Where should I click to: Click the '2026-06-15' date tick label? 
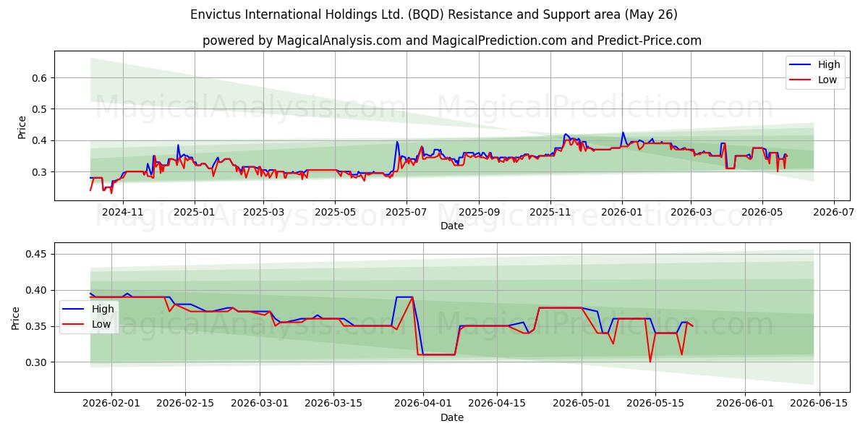click(x=819, y=404)
